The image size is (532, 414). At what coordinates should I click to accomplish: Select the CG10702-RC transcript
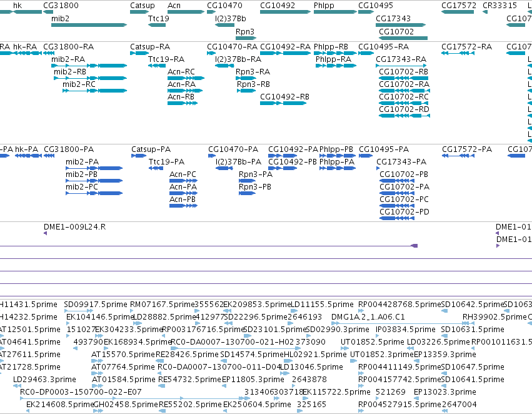(x=403, y=103)
